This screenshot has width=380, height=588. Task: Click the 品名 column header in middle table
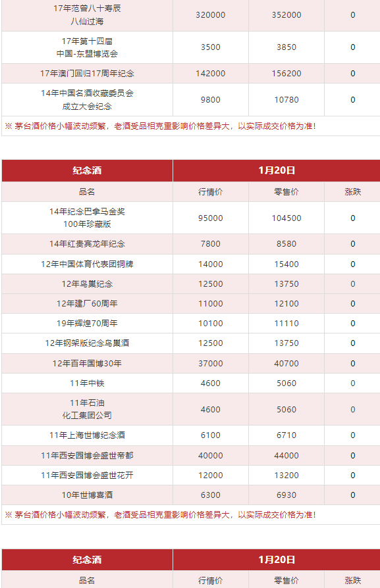[x=87, y=192]
